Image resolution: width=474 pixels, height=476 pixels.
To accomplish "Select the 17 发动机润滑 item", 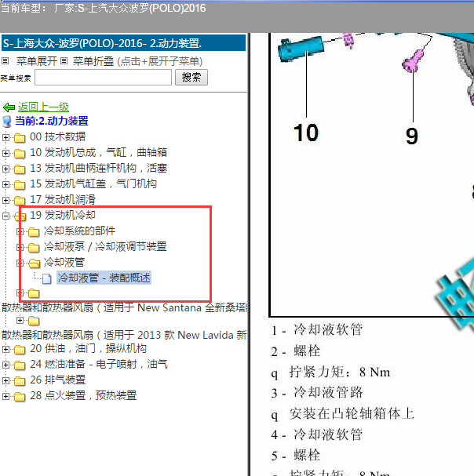I will click(x=63, y=199).
